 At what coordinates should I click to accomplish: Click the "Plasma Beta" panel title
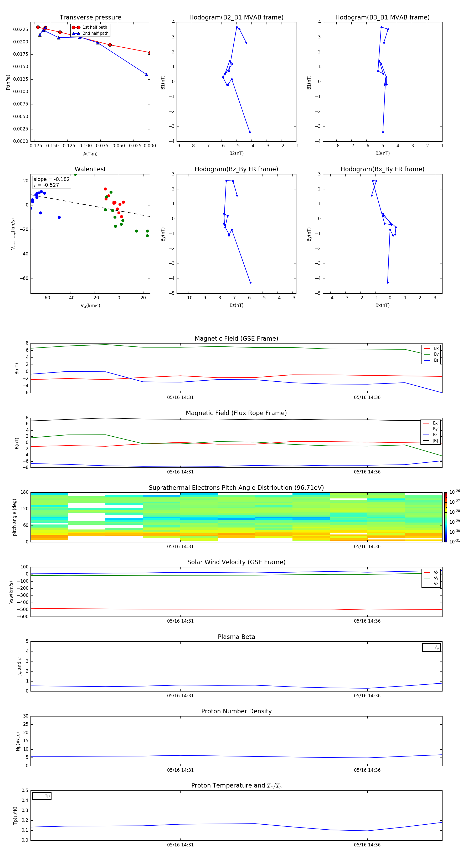(x=236, y=637)
